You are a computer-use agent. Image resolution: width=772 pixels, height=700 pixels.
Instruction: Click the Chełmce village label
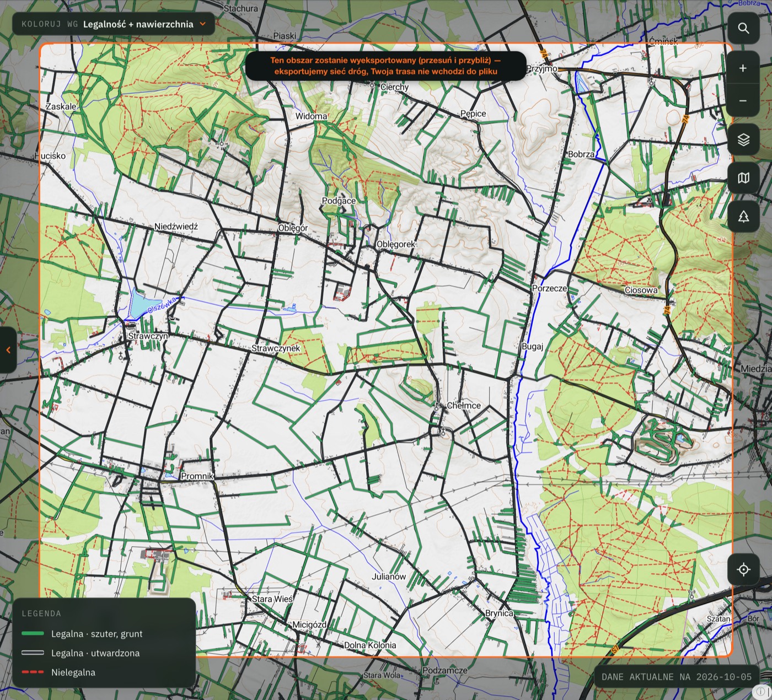pos(464,405)
